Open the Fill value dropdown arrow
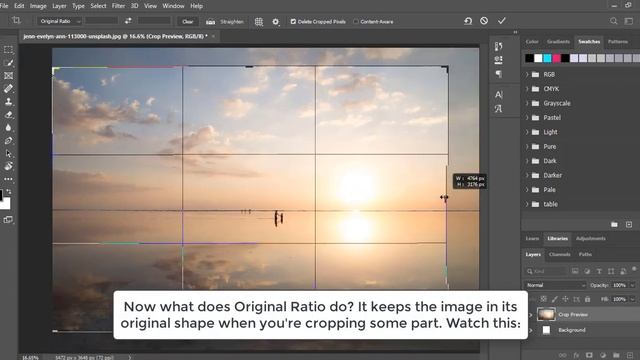This screenshot has width=640, height=360. (632, 299)
